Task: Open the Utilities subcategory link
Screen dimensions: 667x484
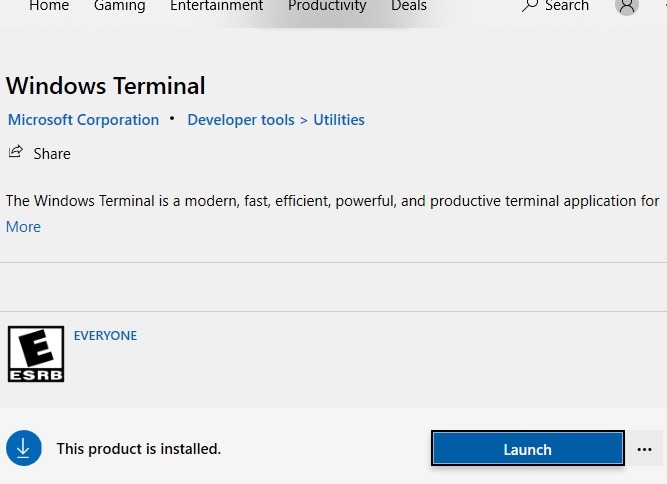Action: coord(339,120)
